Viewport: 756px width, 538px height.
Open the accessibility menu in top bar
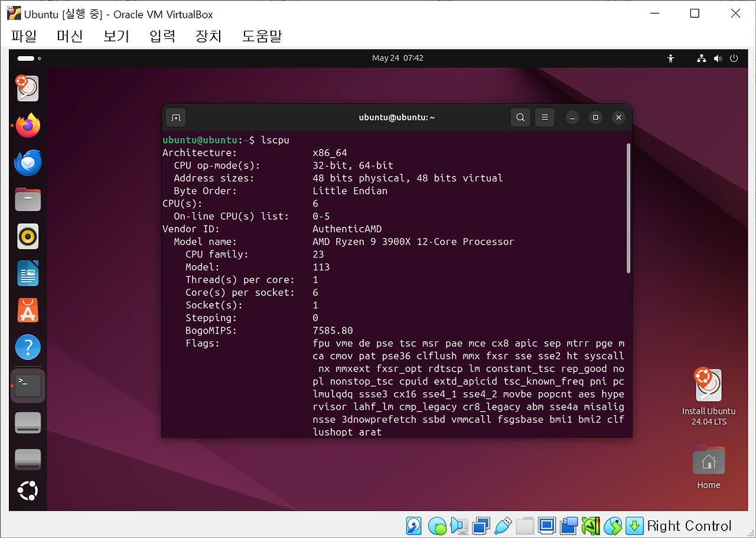670,58
